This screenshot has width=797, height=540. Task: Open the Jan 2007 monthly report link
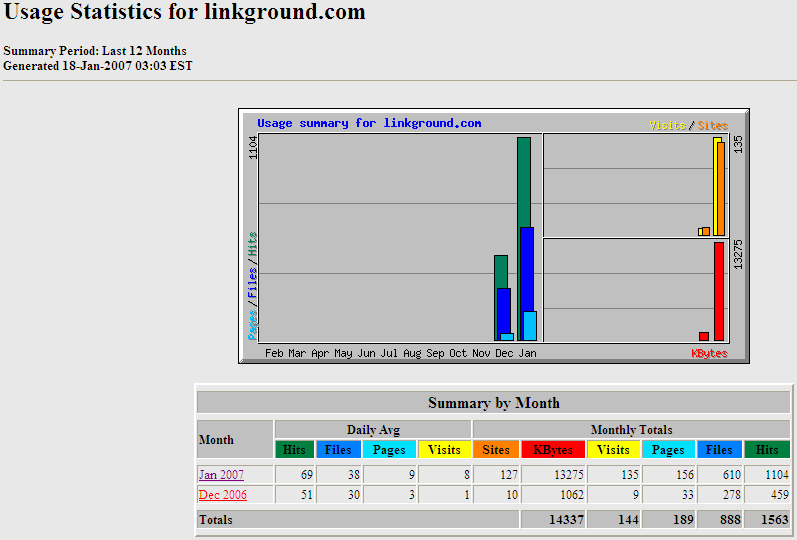pyautogui.click(x=221, y=475)
